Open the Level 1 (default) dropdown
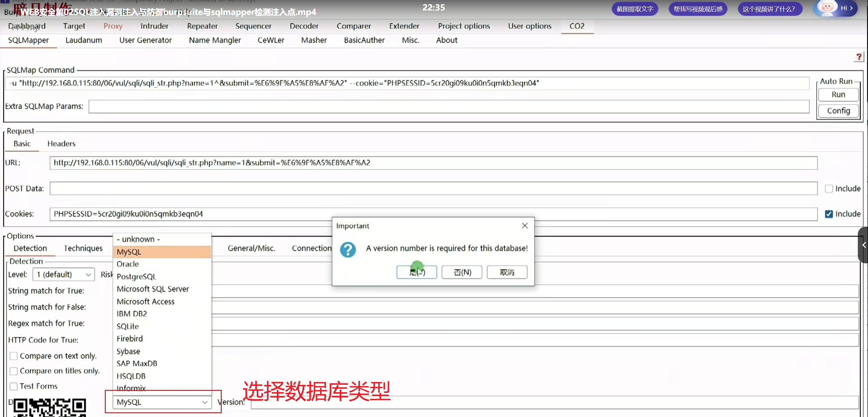Viewport: 868px width, 417px height. click(64, 274)
